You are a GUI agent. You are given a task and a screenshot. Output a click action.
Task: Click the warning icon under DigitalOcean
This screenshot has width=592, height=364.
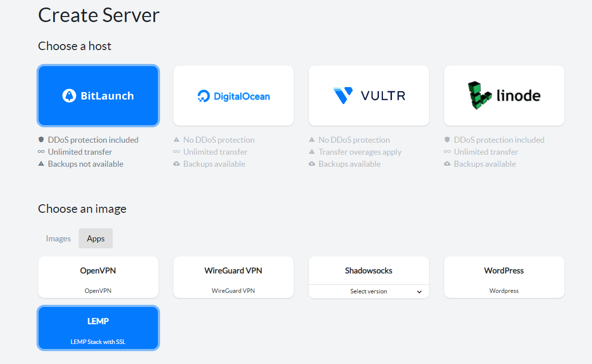click(176, 140)
